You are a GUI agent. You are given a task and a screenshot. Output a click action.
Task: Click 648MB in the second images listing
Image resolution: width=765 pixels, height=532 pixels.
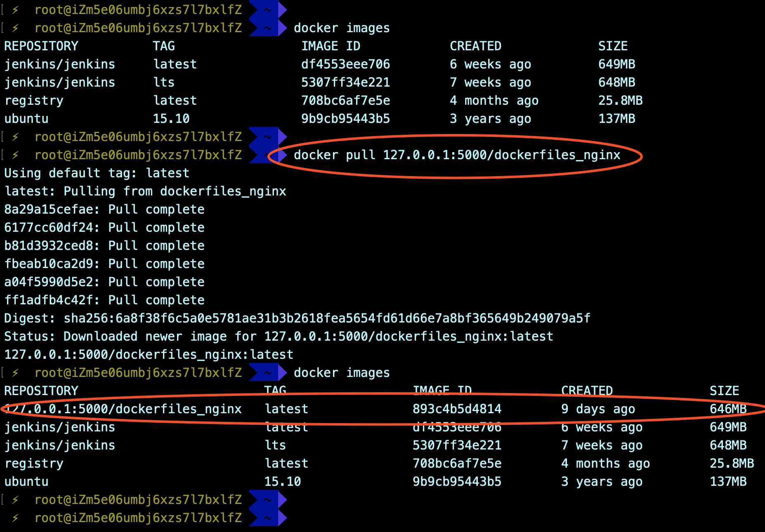click(728, 445)
